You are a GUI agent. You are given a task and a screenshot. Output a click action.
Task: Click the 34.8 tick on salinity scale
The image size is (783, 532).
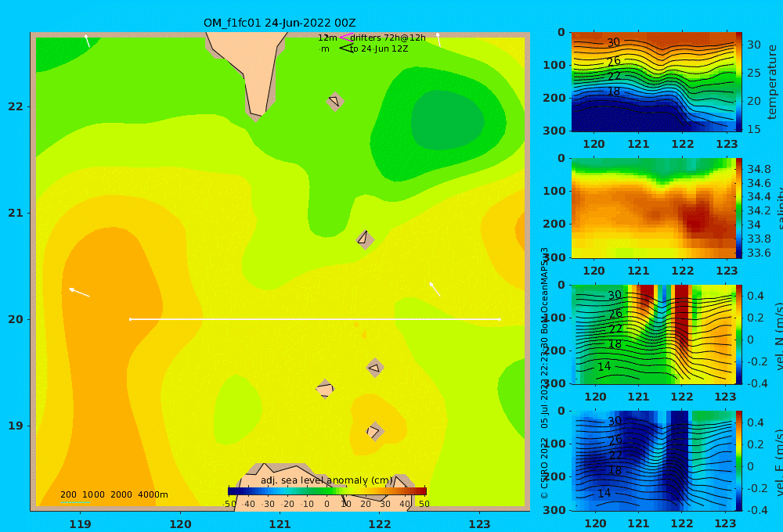point(759,169)
